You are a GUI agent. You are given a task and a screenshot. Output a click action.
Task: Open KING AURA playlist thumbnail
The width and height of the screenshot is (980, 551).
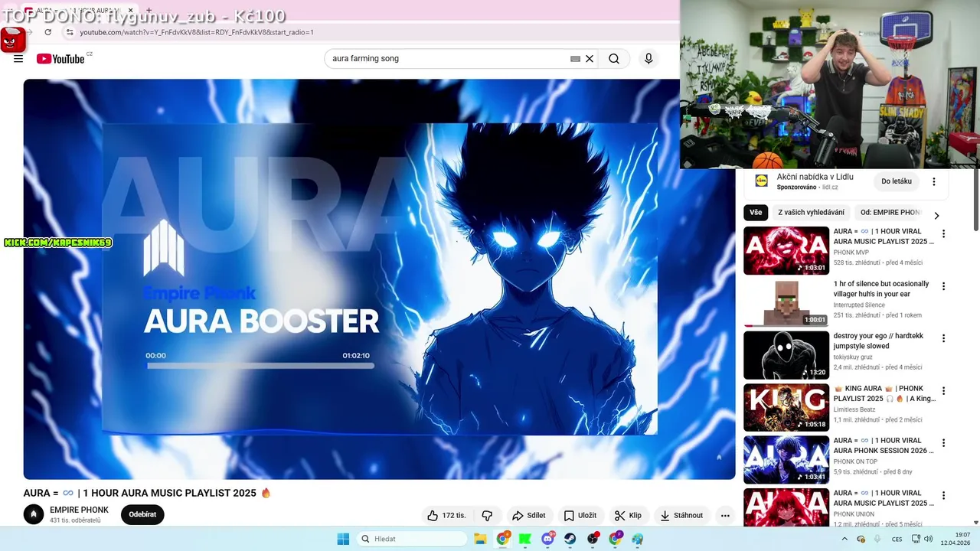coord(786,407)
